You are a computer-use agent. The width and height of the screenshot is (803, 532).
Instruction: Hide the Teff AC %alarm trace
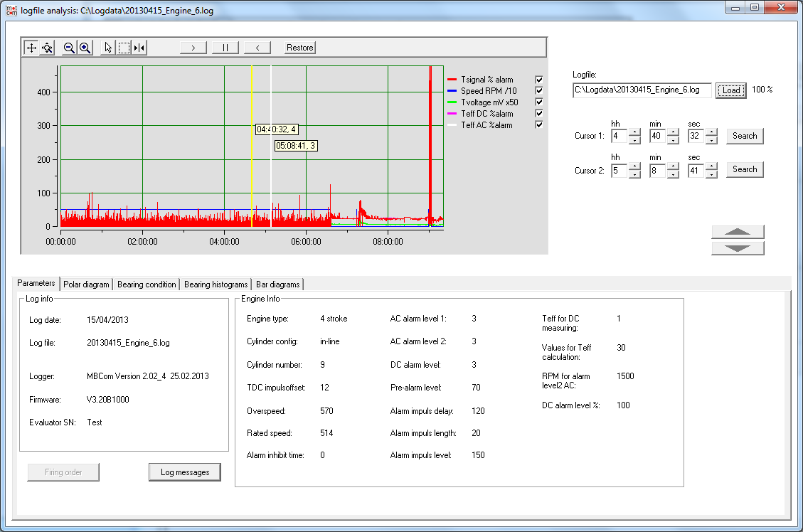coord(539,125)
